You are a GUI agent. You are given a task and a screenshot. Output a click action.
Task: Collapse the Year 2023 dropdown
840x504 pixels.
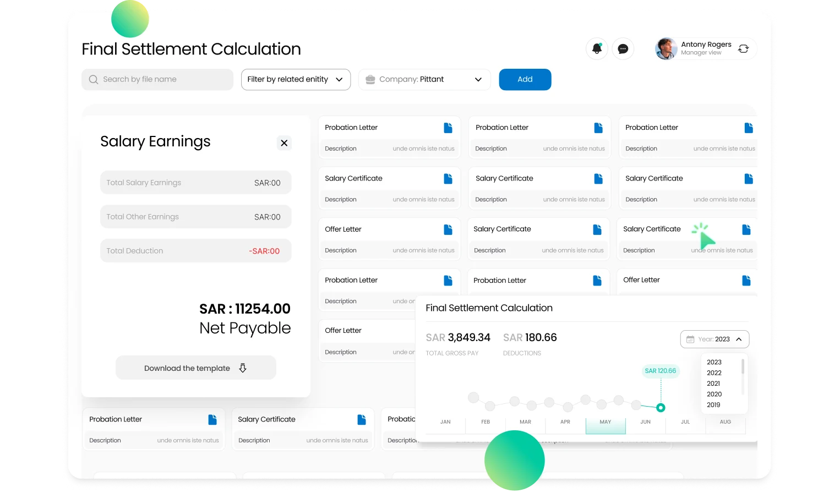[739, 339]
